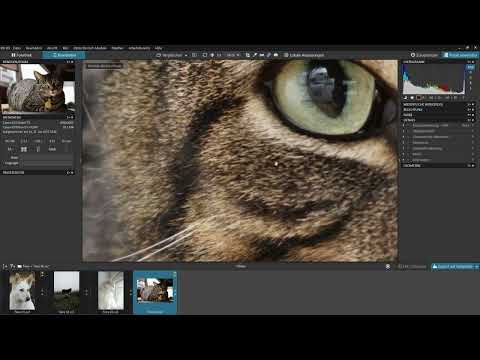The width and height of the screenshot is (480, 360).
Task: Open the Ansicht menu
Action: (x=52, y=48)
